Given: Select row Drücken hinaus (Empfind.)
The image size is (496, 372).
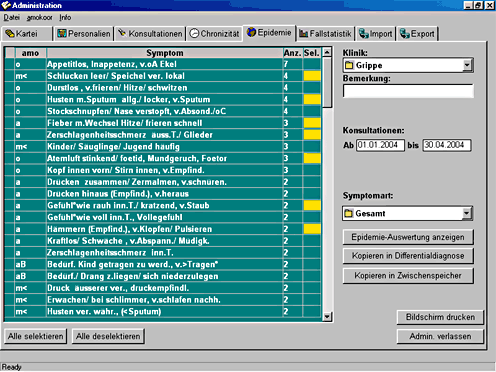Looking at the screenshot, I should point(163,194).
